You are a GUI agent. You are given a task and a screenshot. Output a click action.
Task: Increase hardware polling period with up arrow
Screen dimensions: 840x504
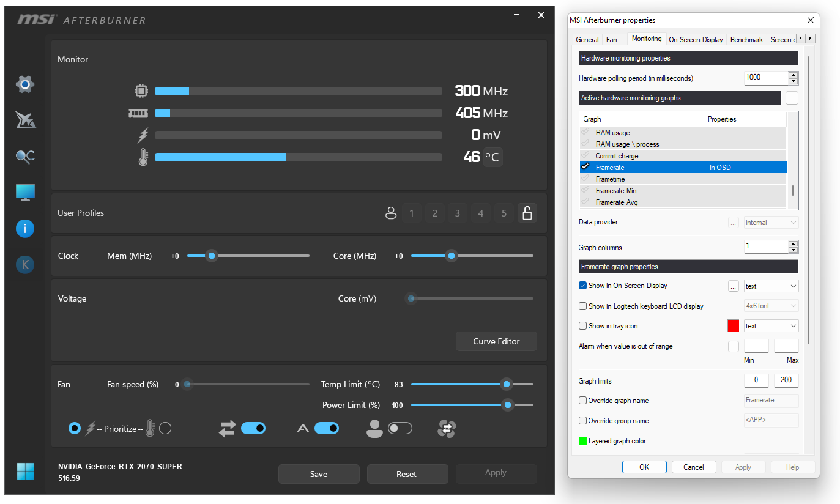(x=794, y=75)
